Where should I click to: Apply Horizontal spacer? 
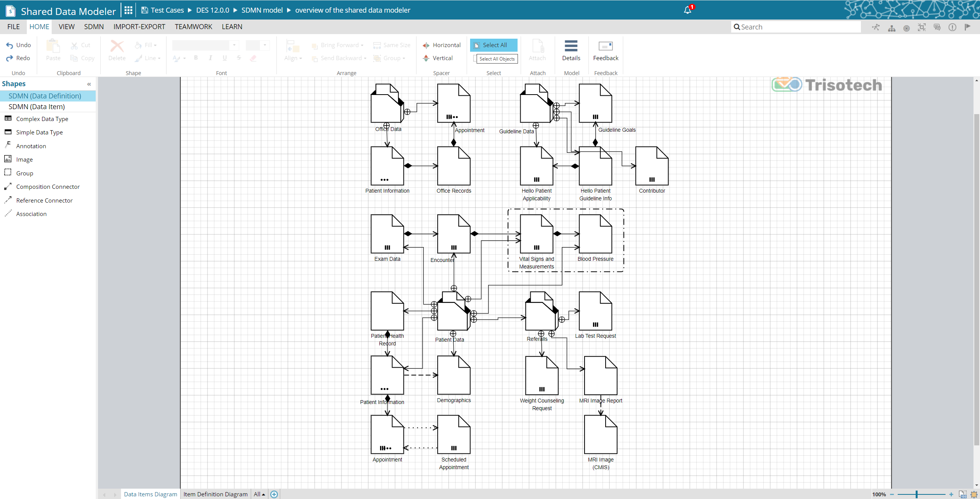pos(441,45)
